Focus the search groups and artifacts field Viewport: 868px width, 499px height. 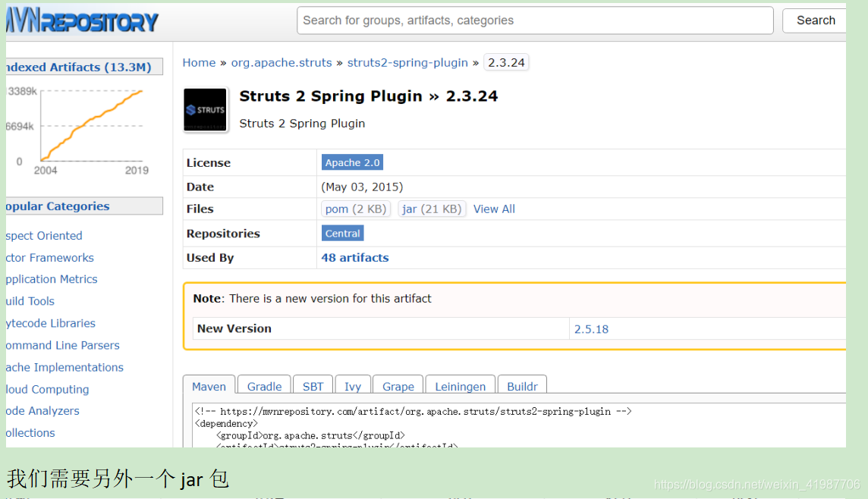pos(535,20)
